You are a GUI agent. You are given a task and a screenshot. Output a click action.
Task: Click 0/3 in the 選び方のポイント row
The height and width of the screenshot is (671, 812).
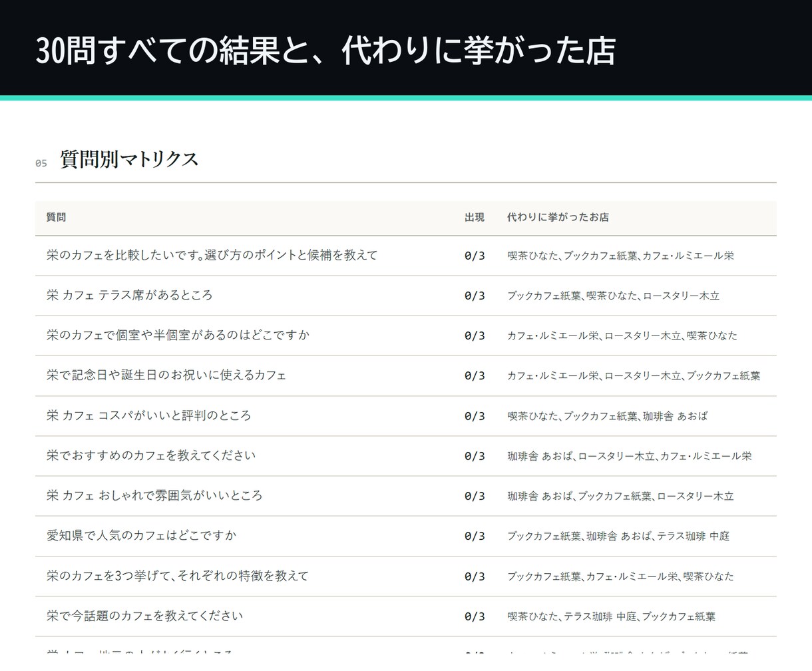click(x=475, y=256)
